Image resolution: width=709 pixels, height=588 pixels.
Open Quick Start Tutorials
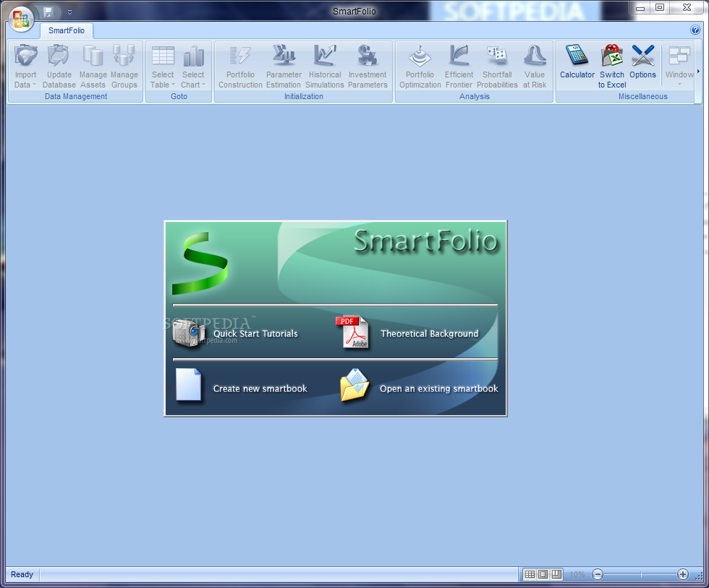255,333
